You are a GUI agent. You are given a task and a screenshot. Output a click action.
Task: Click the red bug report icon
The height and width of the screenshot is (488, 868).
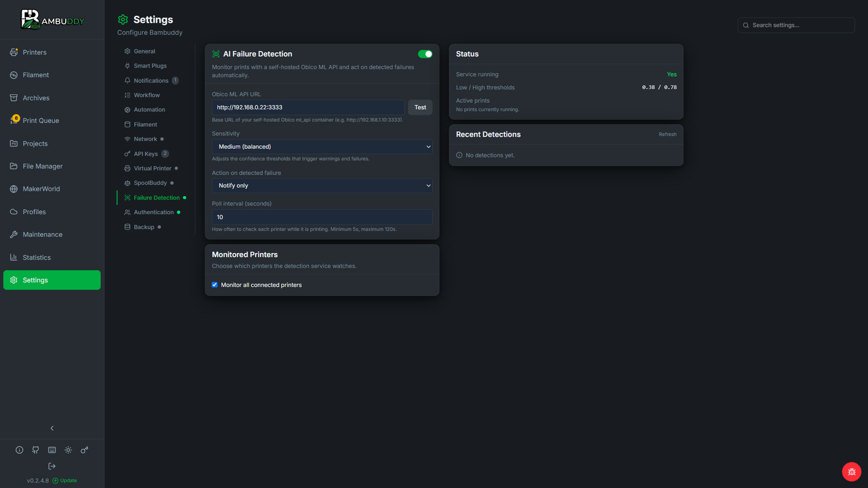(x=851, y=472)
